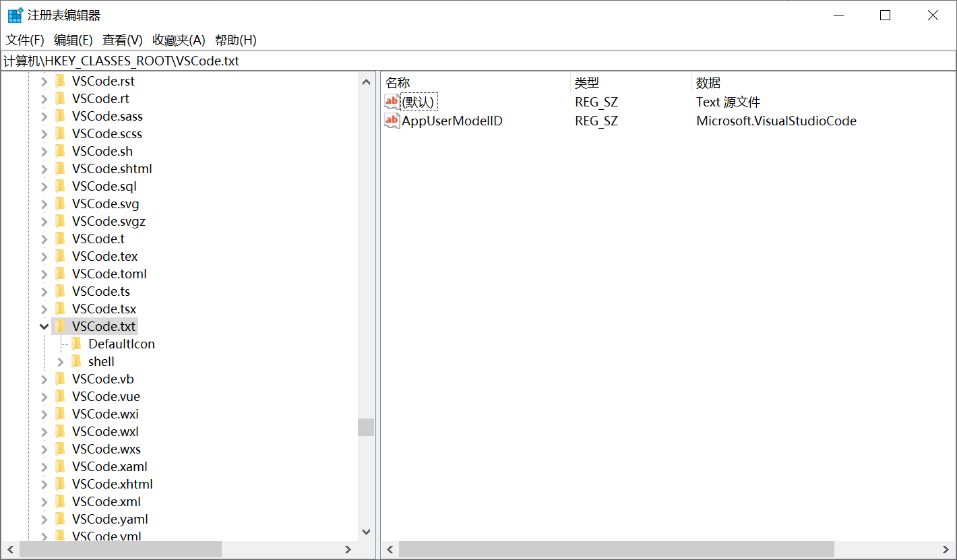Open the 帮助(H) menu
This screenshot has width=957, height=560.
(236, 40)
